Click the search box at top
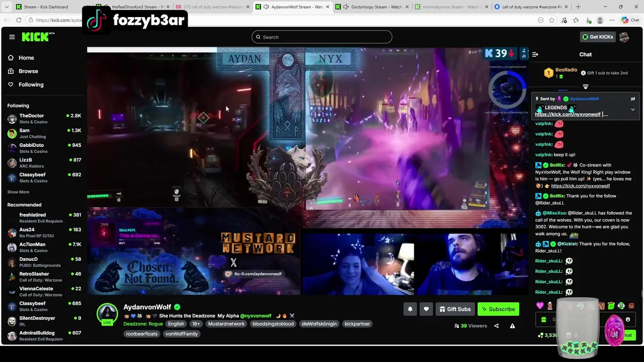 (x=322, y=37)
